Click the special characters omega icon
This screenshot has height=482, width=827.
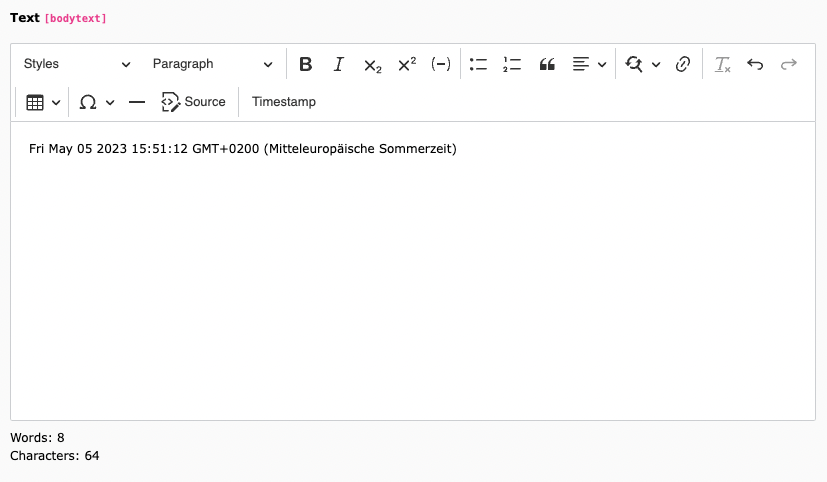point(88,102)
